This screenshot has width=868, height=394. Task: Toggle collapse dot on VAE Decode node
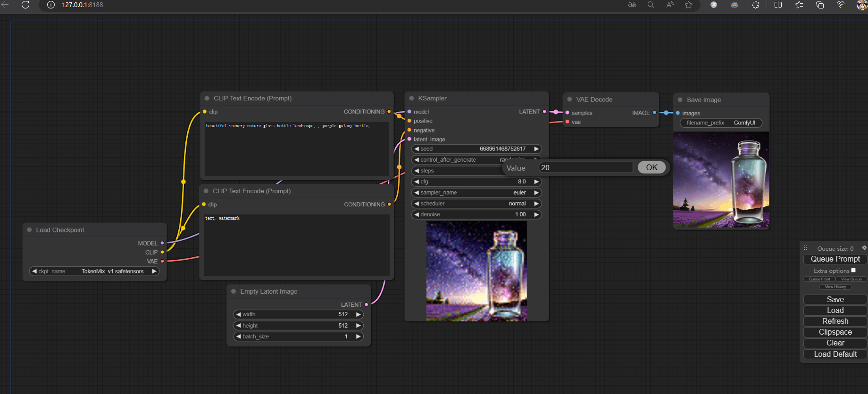[x=569, y=99]
